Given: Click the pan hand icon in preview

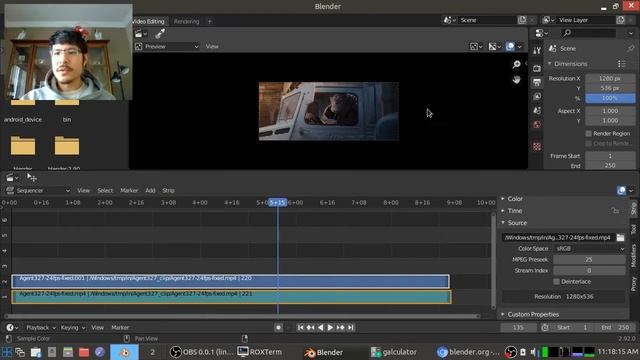Looking at the screenshot, I should pos(516,80).
